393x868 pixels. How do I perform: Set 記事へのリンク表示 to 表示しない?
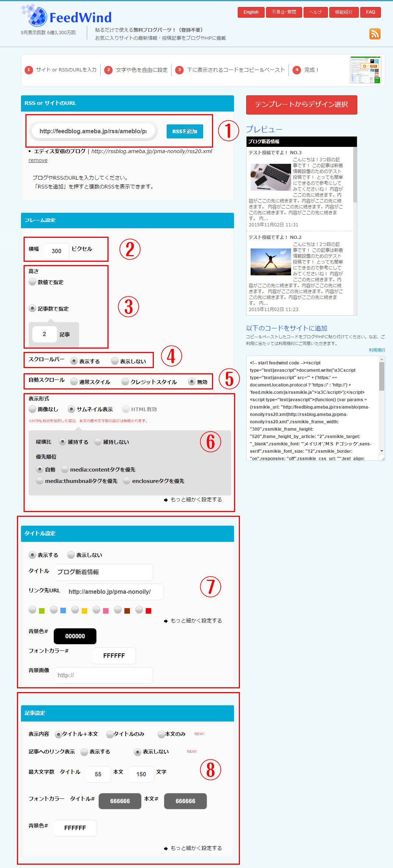point(138,752)
